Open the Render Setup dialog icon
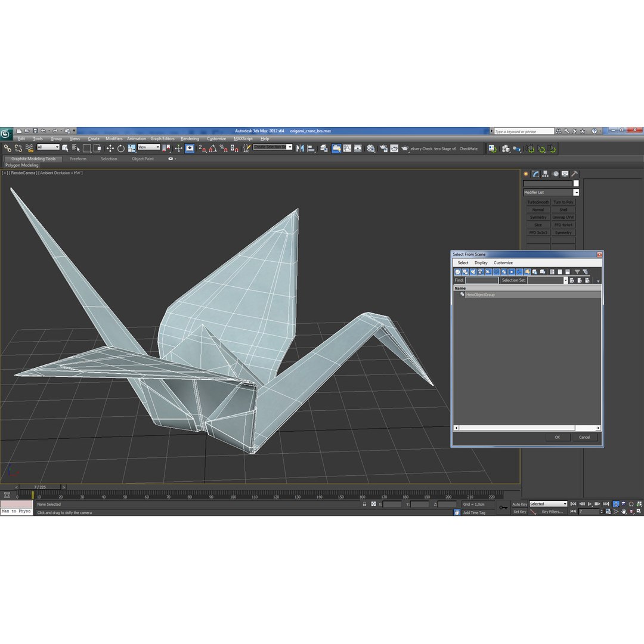Screen dimensions: 644x644 (x=383, y=148)
